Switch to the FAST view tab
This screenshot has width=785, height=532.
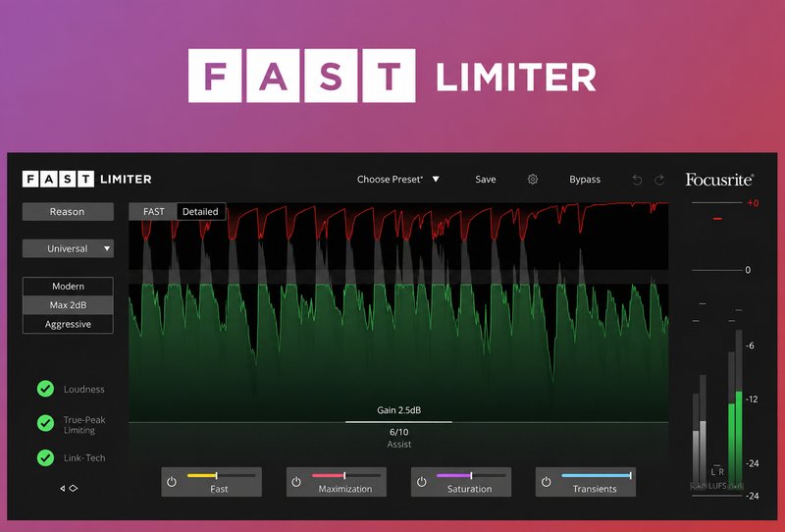[153, 211]
